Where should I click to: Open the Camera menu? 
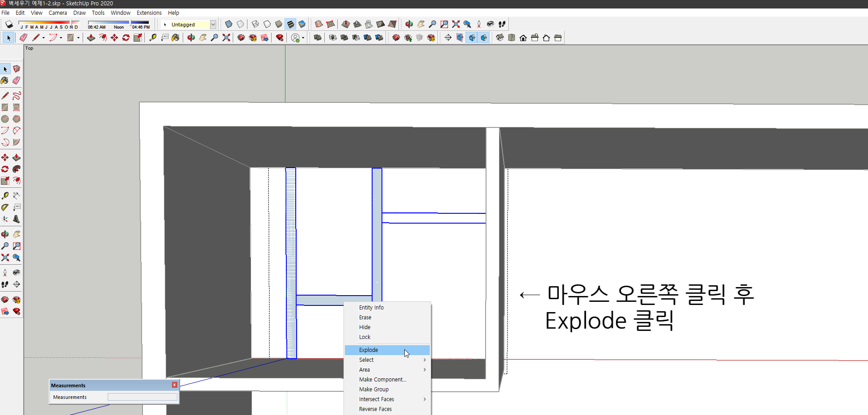pyautogui.click(x=58, y=13)
